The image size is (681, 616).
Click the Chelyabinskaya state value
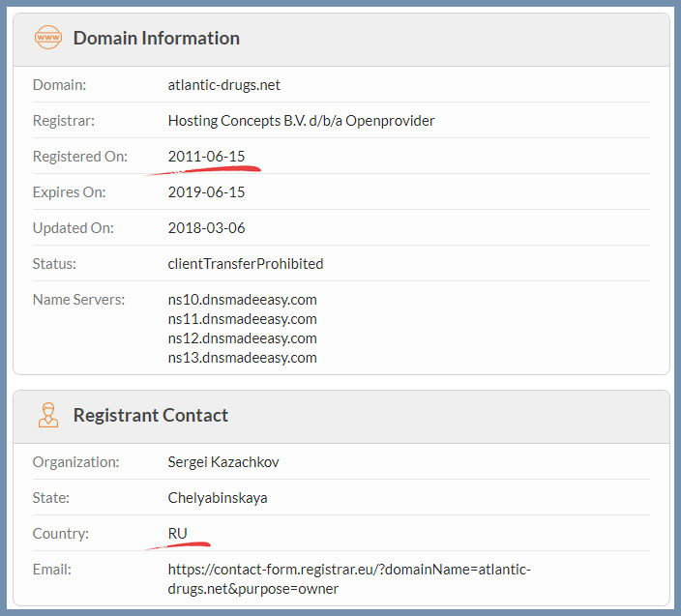coord(218,498)
